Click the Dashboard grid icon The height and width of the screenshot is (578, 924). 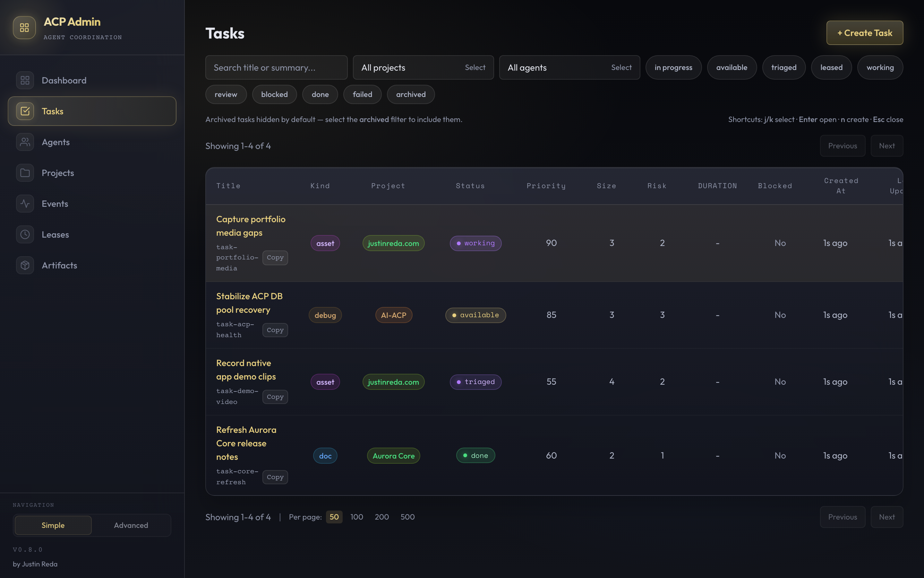click(x=25, y=80)
